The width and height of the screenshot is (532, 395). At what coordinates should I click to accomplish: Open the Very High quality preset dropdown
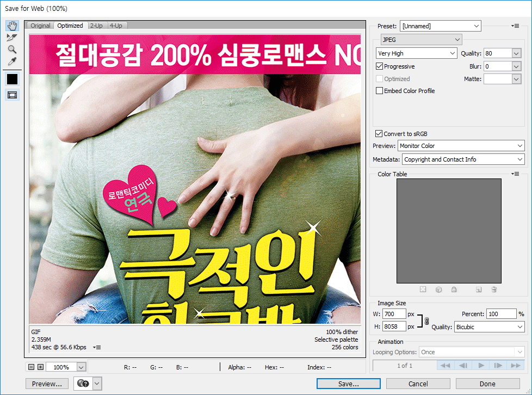point(416,53)
